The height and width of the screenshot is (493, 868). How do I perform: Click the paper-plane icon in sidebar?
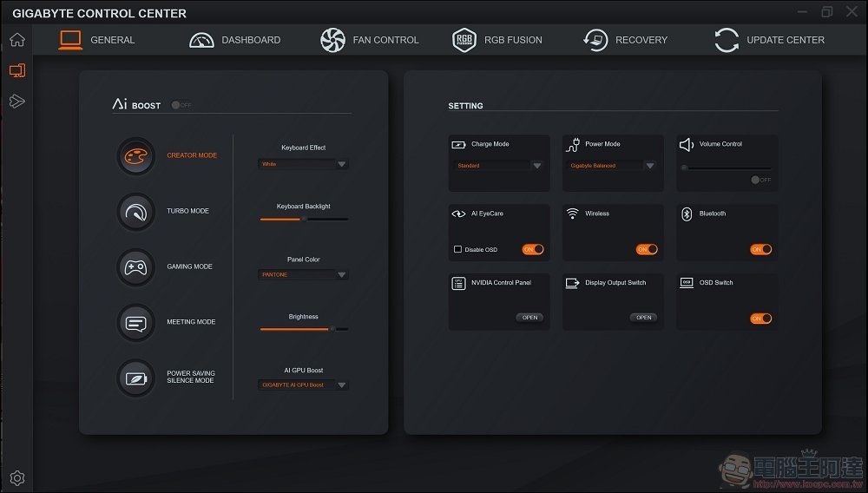point(17,102)
